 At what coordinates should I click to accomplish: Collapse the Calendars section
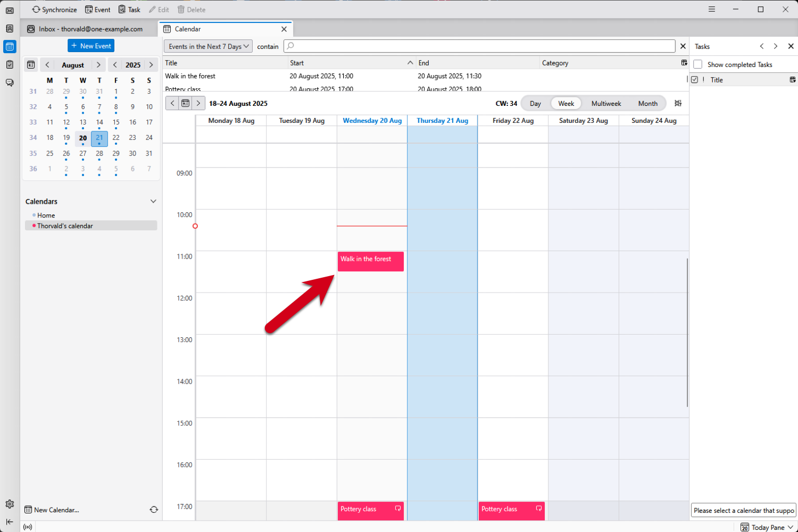[x=153, y=201]
